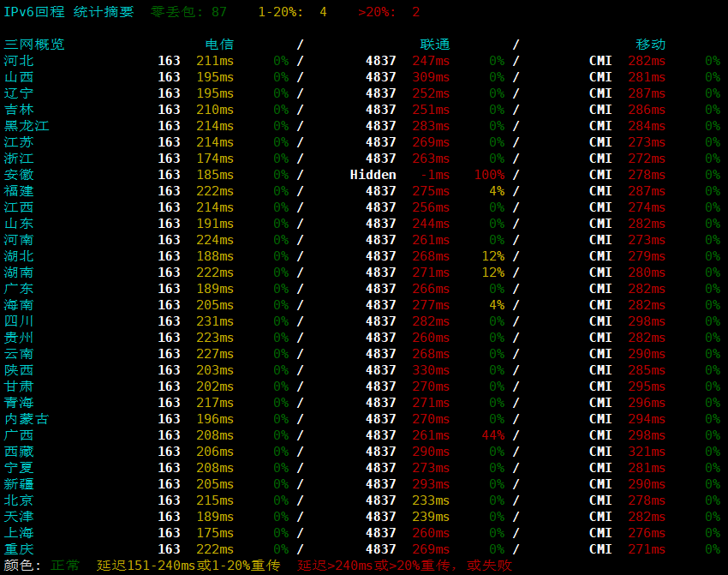Click the '颜色:' legend label
Viewport: 728px width, 575px height.
[22, 565]
